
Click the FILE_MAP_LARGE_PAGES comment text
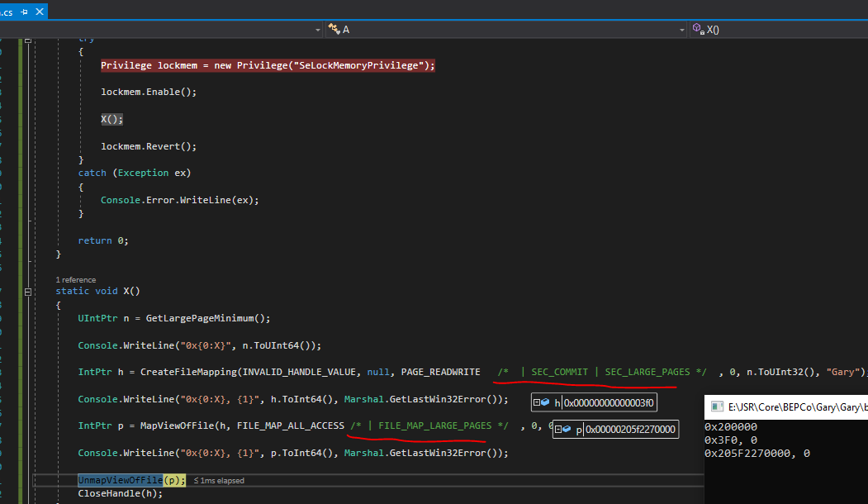(435, 426)
